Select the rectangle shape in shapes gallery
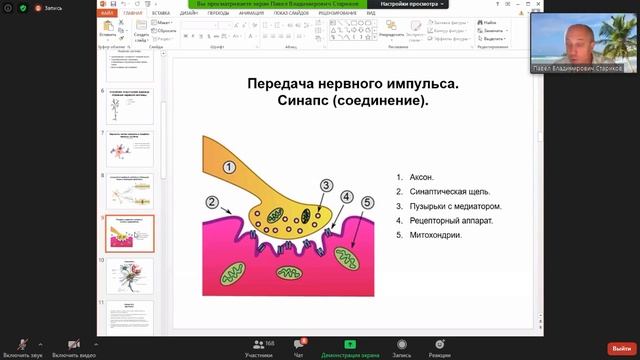640x360 pixels. coord(354,23)
